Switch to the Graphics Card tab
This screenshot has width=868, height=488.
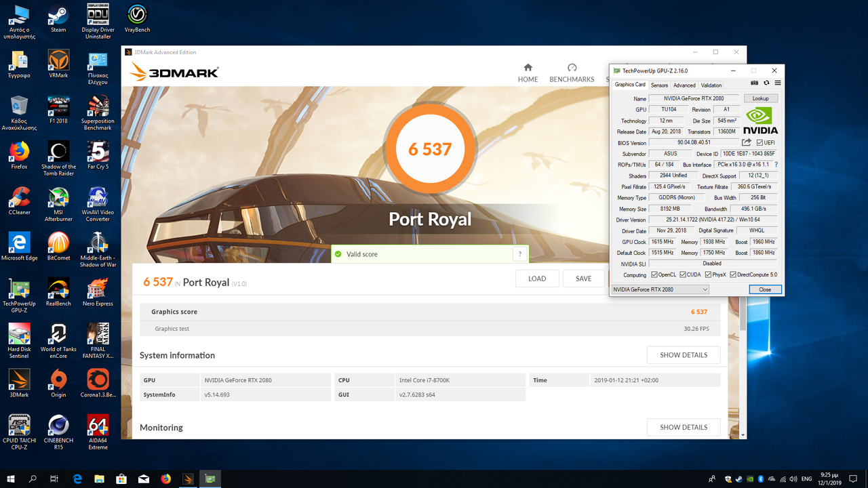pyautogui.click(x=630, y=85)
